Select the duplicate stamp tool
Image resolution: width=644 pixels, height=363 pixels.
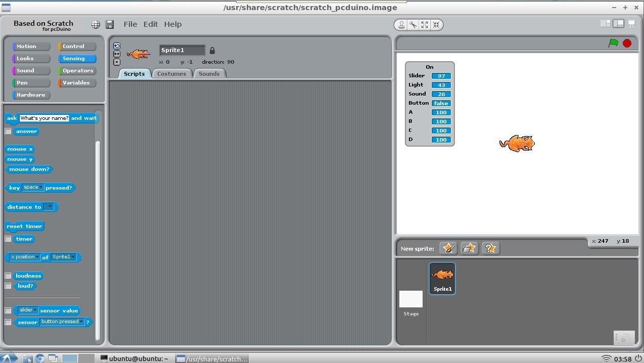click(x=401, y=24)
